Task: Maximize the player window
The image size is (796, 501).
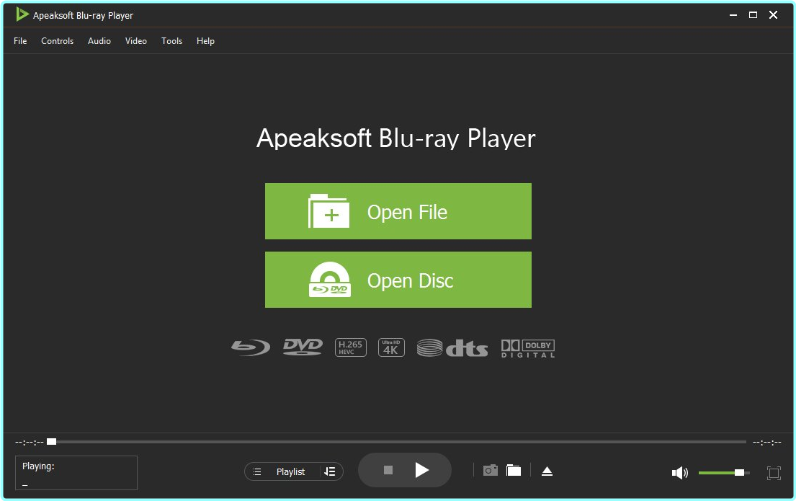Action: pyautogui.click(x=753, y=15)
